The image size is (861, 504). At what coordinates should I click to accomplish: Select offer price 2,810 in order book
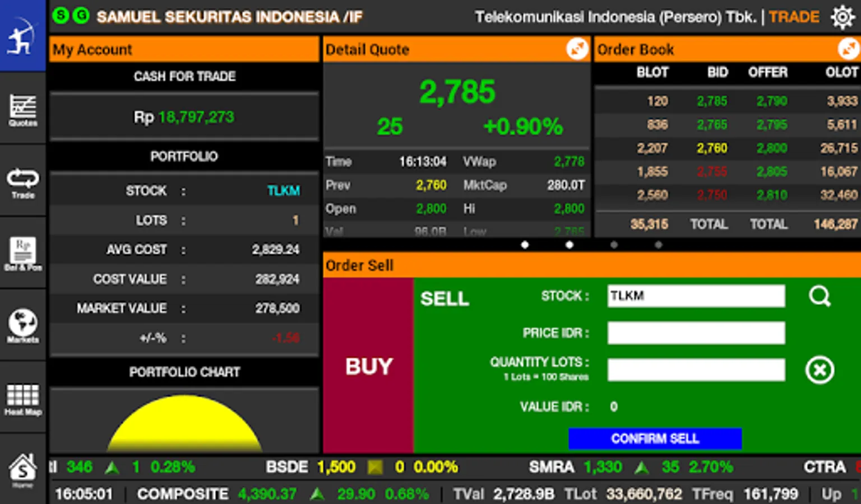coord(772,195)
